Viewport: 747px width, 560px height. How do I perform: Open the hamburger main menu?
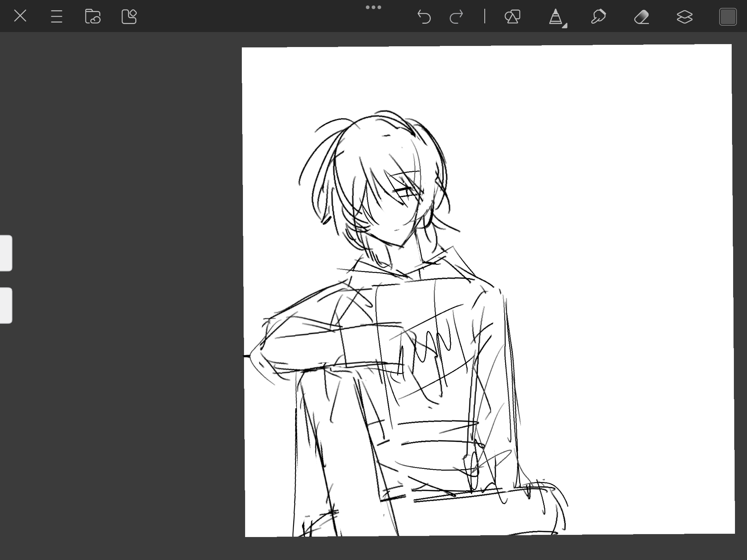(57, 16)
